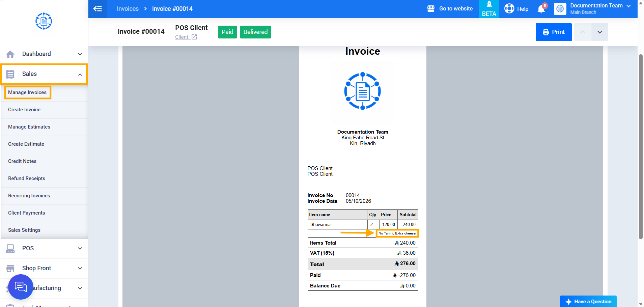Click the Delivered status badge
This screenshot has height=307, width=644.
click(255, 32)
